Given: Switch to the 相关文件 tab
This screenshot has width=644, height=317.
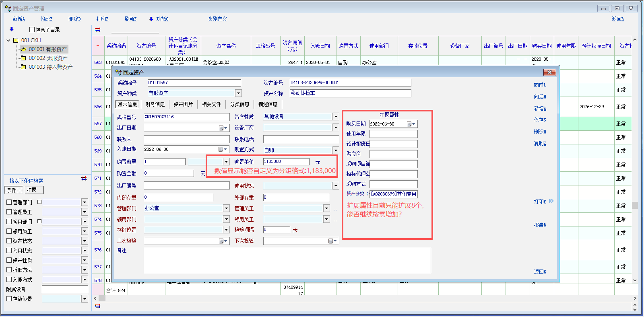Looking at the screenshot, I should click(211, 105).
